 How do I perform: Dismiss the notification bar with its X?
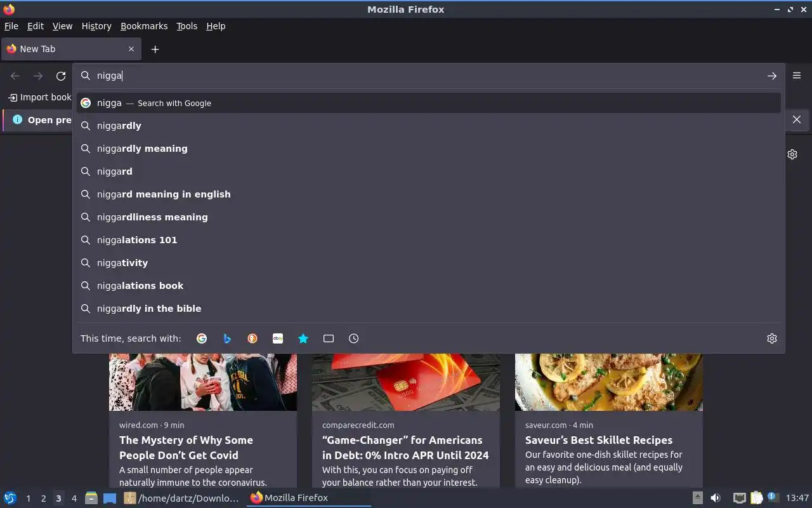[x=797, y=119]
